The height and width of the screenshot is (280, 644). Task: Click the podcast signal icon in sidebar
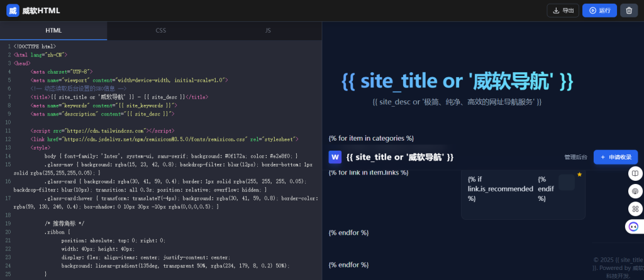(x=635, y=191)
